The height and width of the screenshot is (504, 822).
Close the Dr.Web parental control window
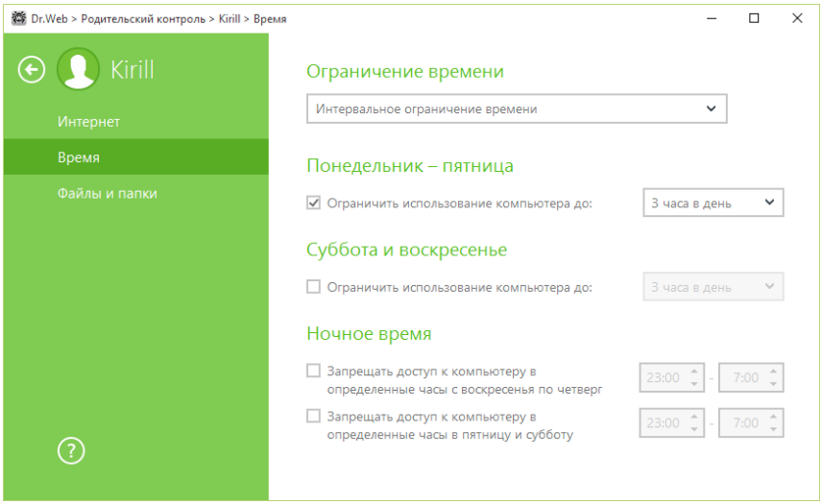pos(797,18)
